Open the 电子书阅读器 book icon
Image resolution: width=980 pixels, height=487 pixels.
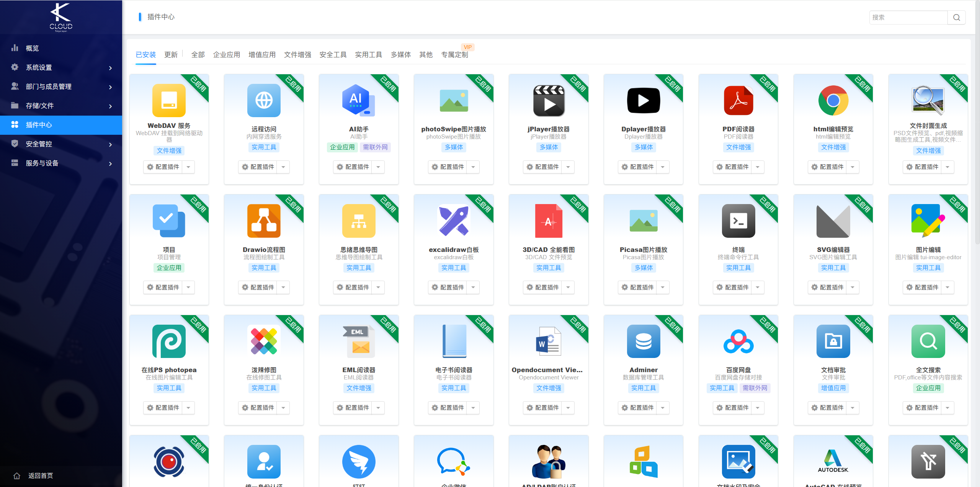[454, 341]
